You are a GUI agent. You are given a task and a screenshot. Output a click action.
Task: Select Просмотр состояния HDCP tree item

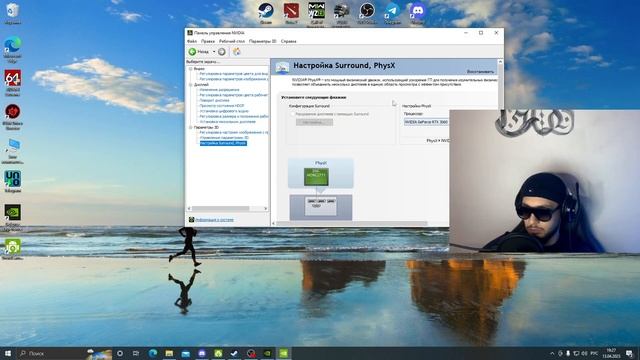click(222, 106)
